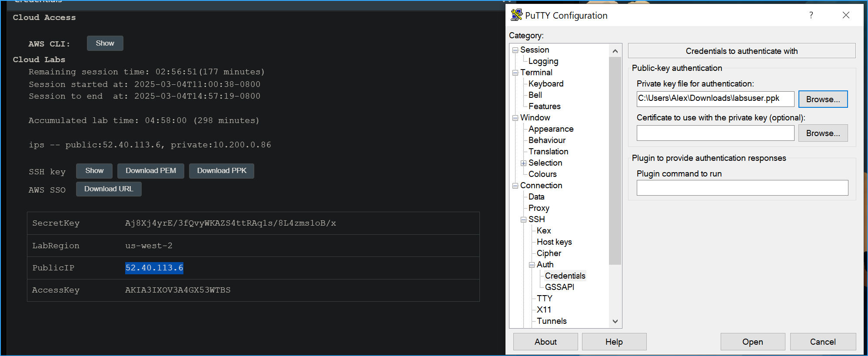Click the category tree scrollbar thumb
868x356 pixels.
tap(615, 161)
